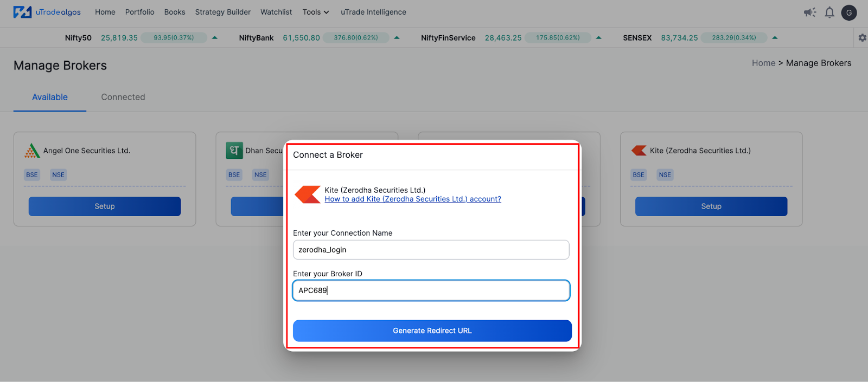This screenshot has width=868, height=382.
Task: Click Kite (Zerodha Securities Ltd.) card title
Action: pos(700,151)
